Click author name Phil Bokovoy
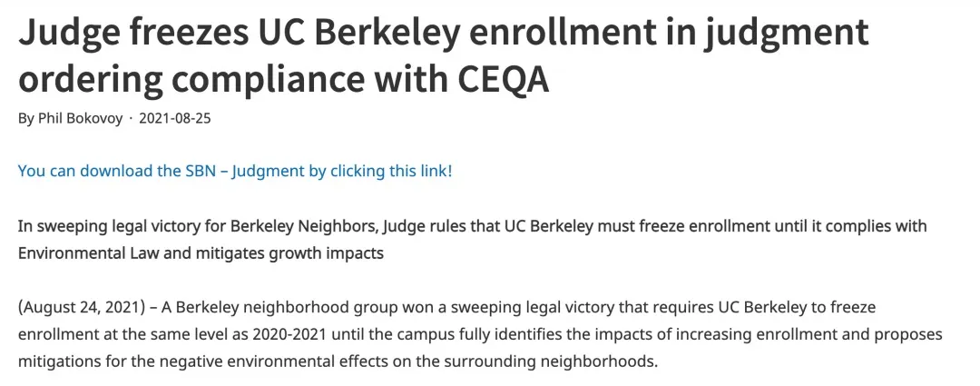Viewport: 980px width, 386px height. (81, 119)
